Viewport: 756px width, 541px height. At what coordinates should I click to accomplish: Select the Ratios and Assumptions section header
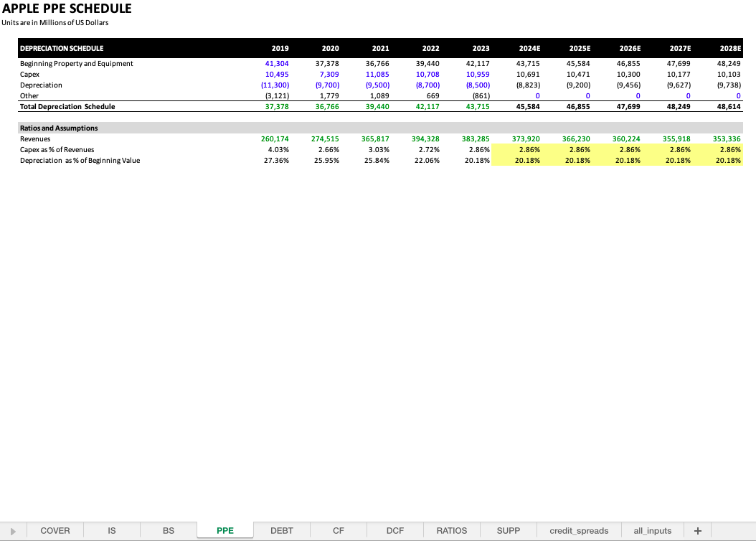tap(59, 128)
